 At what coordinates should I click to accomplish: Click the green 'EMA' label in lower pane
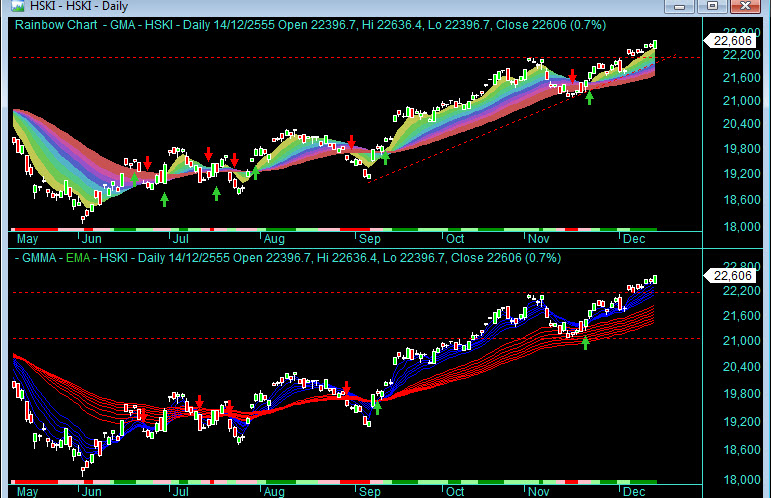pos(78,258)
